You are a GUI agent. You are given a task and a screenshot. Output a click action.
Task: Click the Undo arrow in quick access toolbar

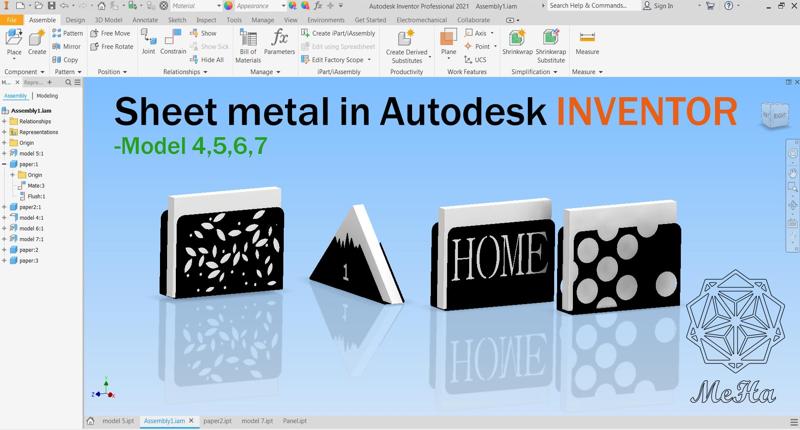pyautogui.click(x=64, y=6)
